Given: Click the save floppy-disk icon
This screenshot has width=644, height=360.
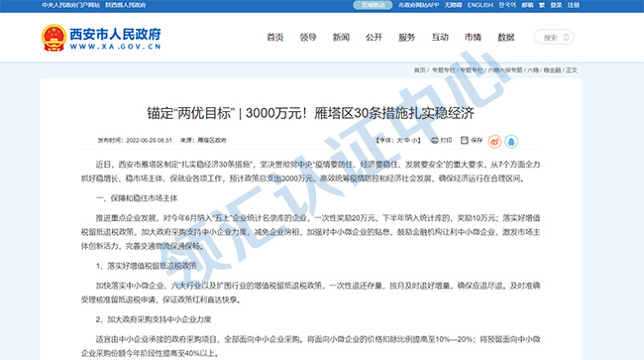Looking at the screenshot, I should click(x=464, y=140).
